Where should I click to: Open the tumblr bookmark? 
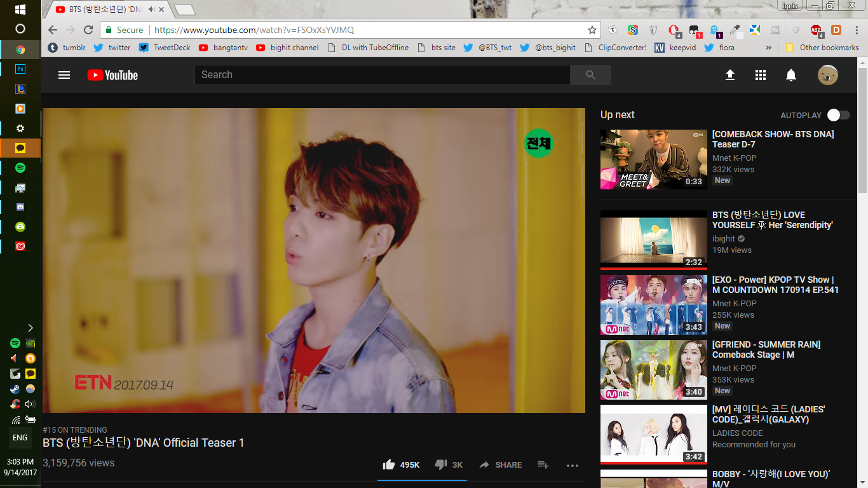(67, 48)
